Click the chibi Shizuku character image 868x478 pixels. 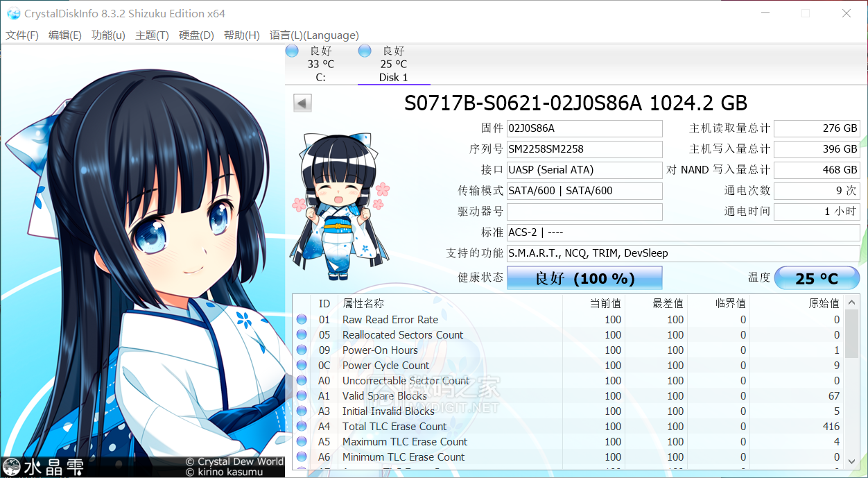(340, 206)
